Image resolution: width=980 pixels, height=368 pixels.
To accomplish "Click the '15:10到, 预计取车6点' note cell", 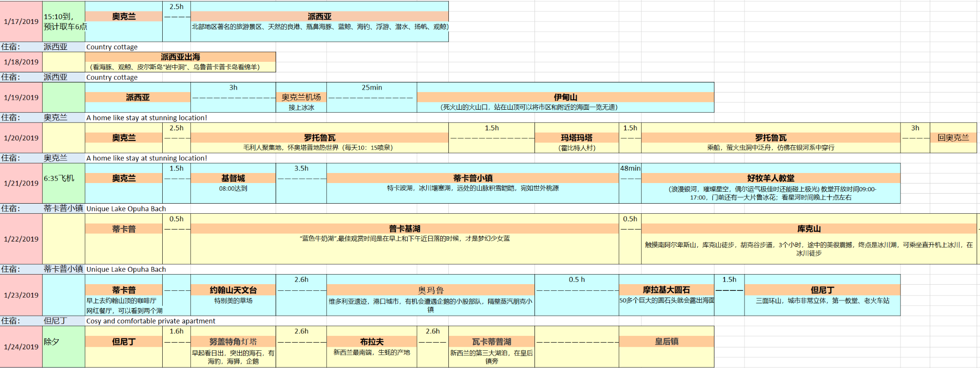I will click(64, 22).
